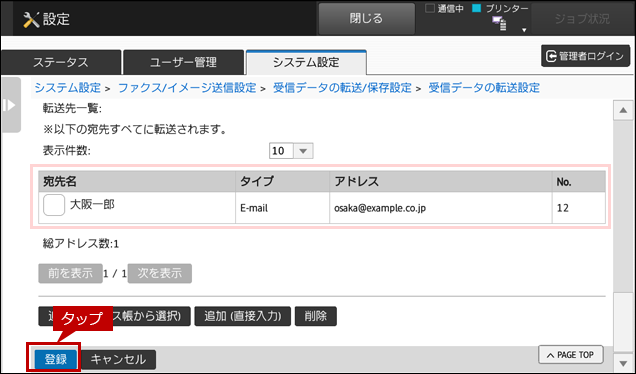Click the scrollbar up arrow

(623, 111)
